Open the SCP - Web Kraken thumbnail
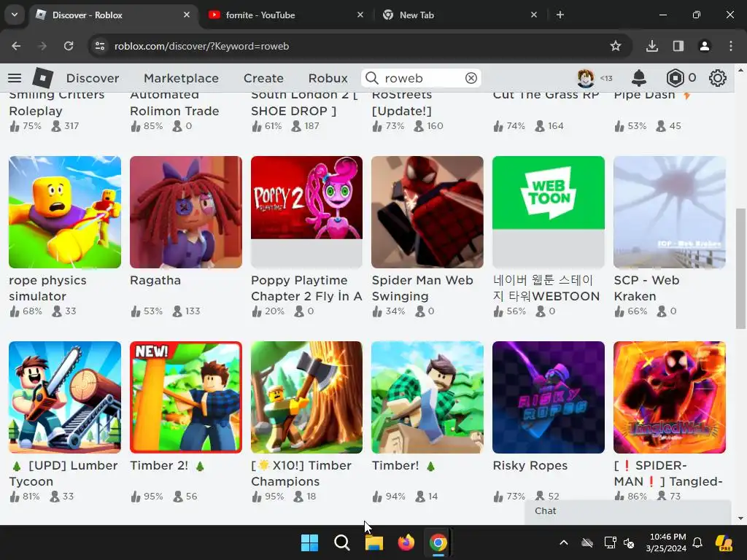The image size is (747, 560). pos(670,212)
